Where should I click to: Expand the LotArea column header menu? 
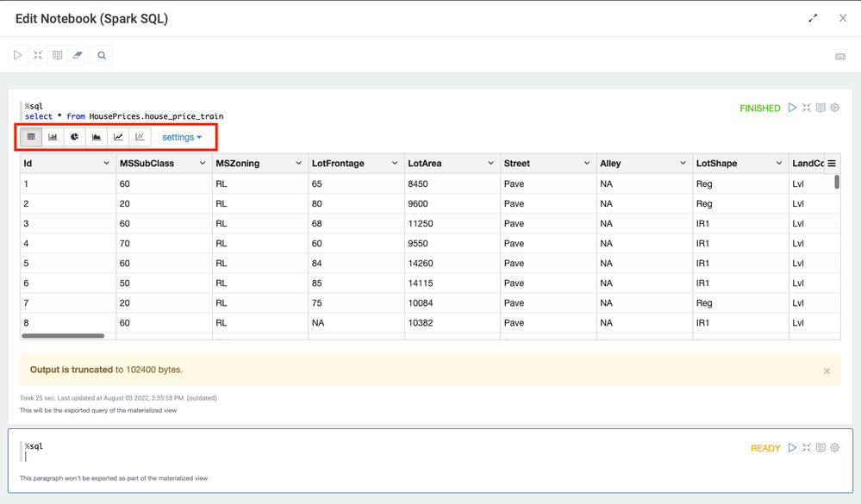tap(490, 164)
